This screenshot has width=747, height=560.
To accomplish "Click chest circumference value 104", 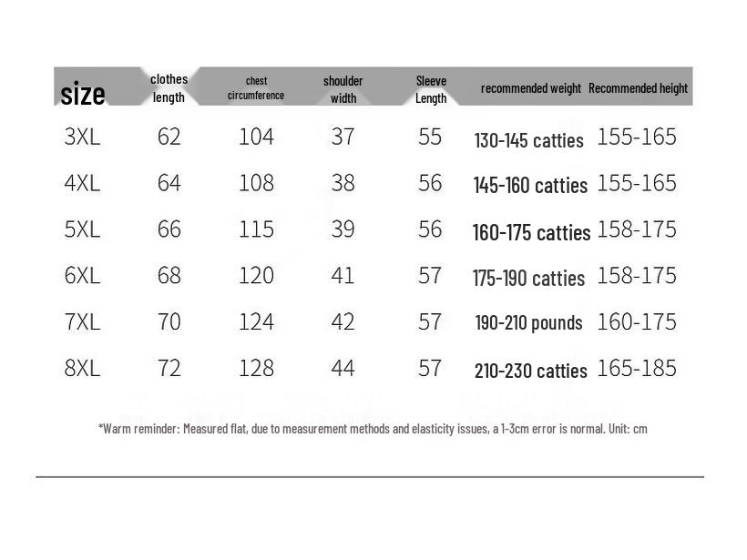I will (x=256, y=137).
